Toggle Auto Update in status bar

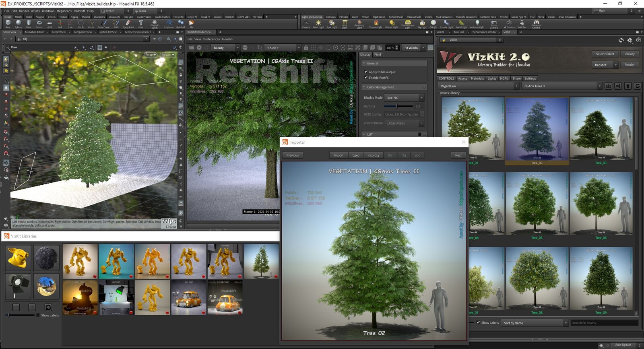(x=623, y=345)
